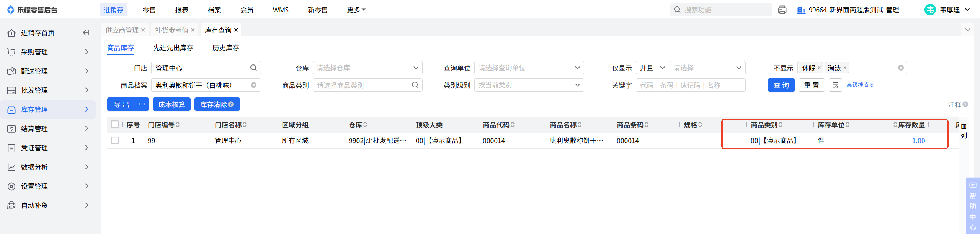Click the help icon next to 注释

[965, 104]
